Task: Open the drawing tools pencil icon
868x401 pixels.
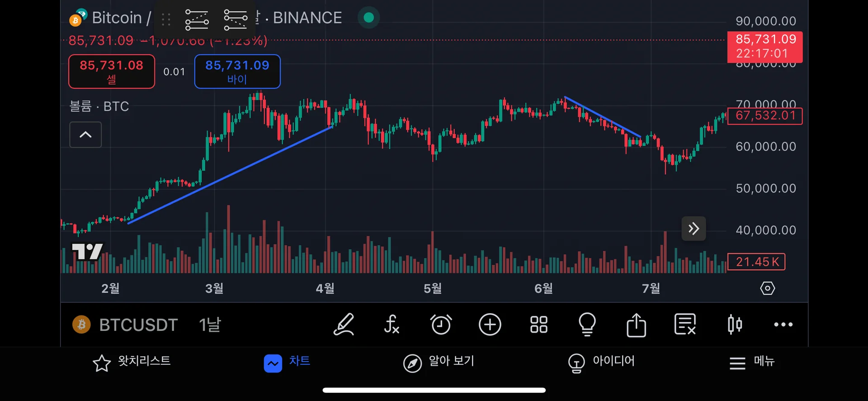Action: click(x=344, y=325)
